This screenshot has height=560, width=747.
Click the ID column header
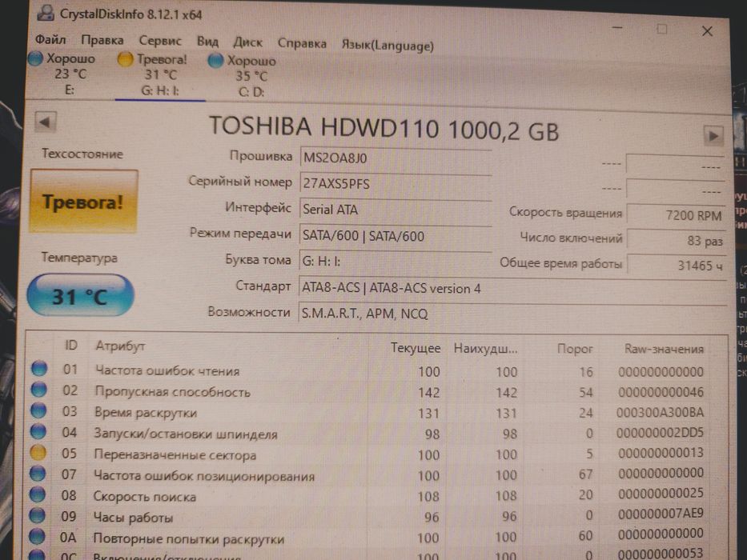[71, 346]
